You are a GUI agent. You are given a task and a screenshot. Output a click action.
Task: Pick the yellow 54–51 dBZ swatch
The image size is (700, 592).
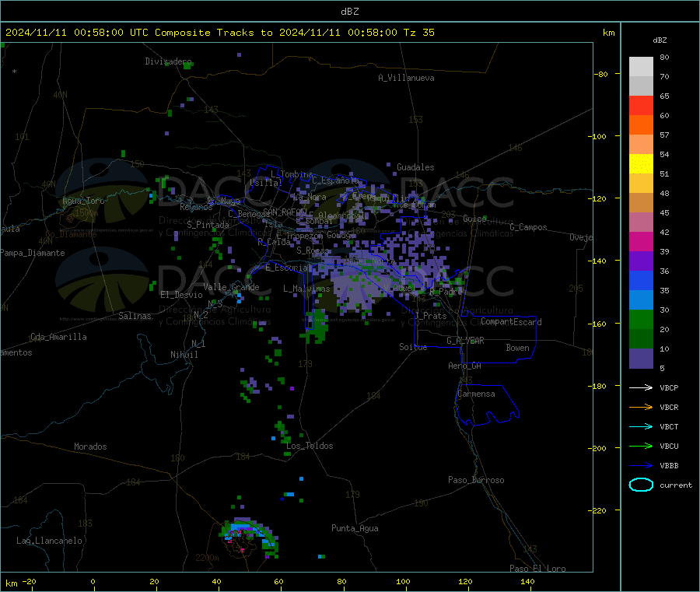click(x=641, y=164)
